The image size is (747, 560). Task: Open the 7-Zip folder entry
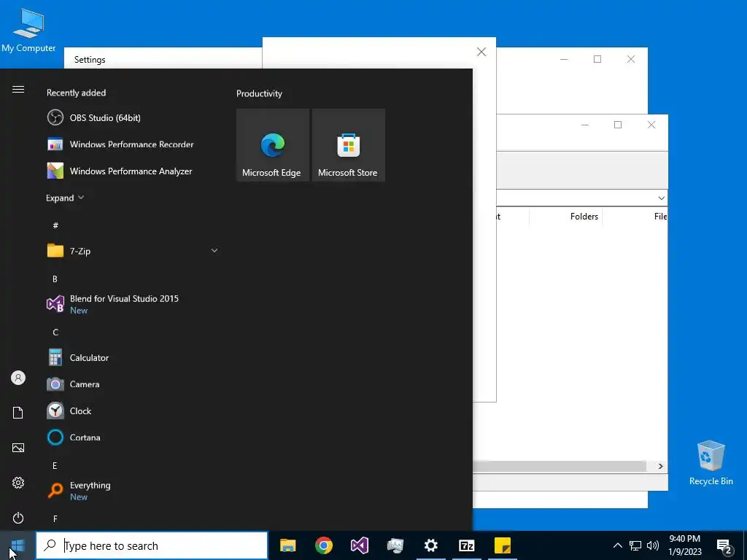coord(132,251)
